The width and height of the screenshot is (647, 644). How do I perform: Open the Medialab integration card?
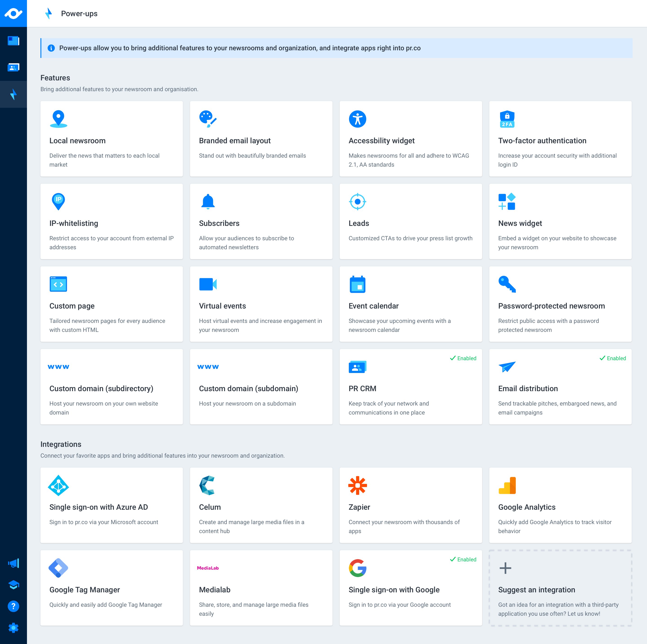[x=261, y=588]
